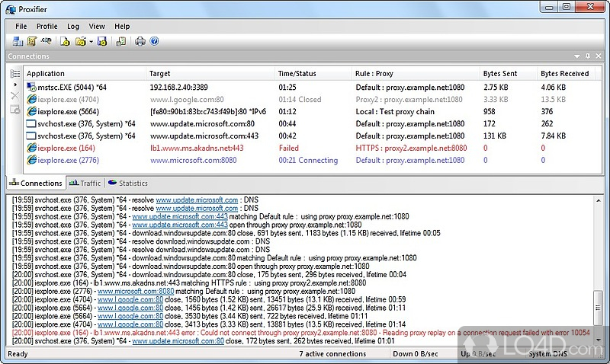Sort by Bytes Sent column header
Screen dimensions: 610x364
(499, 74)
